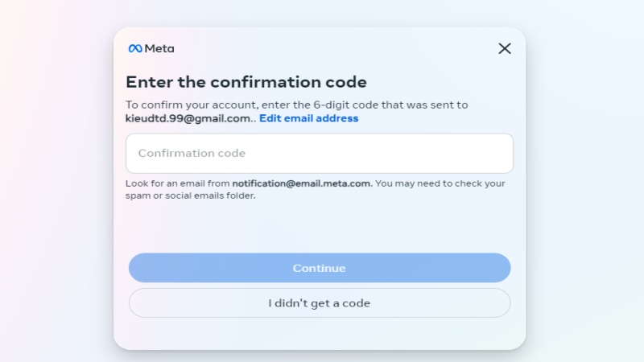This screenshot has height=362, width=644.
Task: Click the spam or social emails folder hint
Action: 190,195
